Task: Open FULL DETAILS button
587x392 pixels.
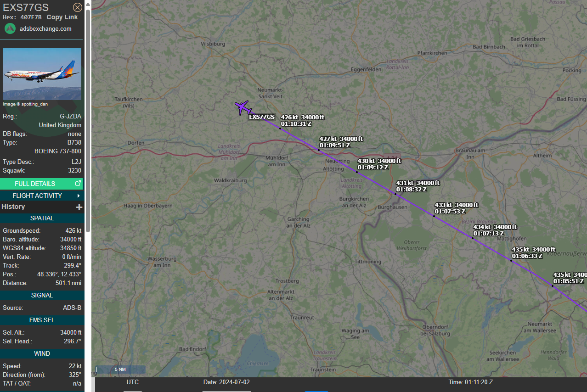Action: point(42,184)
